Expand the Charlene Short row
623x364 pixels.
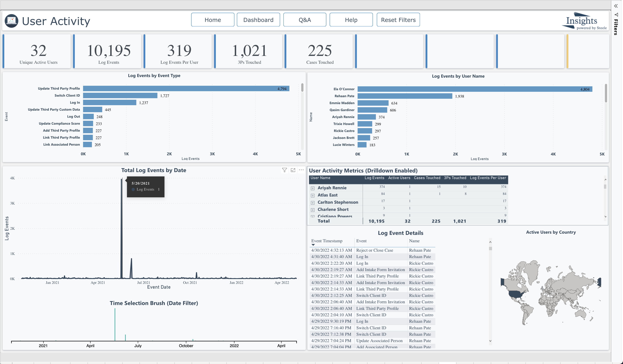tap(313, 210)
